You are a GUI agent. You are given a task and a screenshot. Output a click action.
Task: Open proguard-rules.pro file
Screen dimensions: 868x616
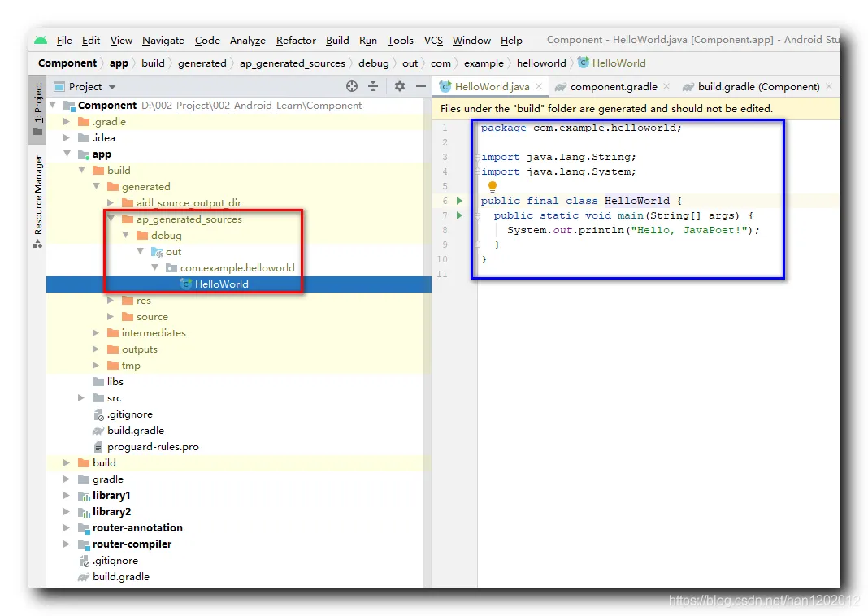(153, 447)
